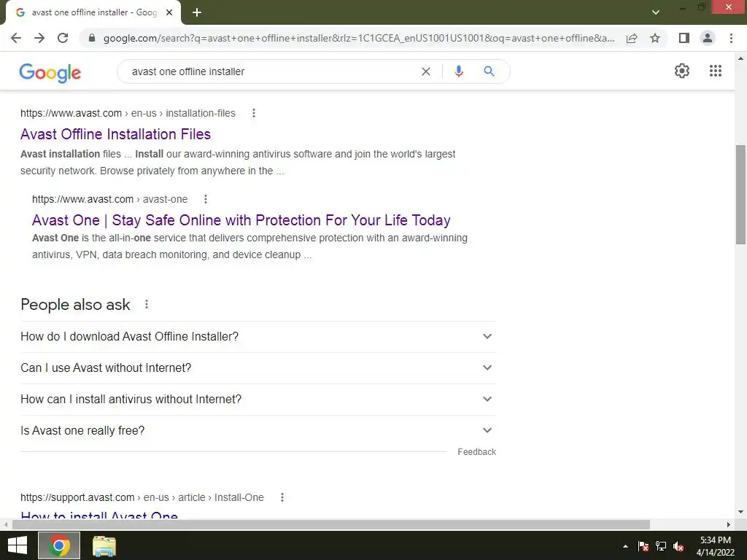Click the horizontal scrollbar thumb
747x560 pixels.
tap(330, 524)
